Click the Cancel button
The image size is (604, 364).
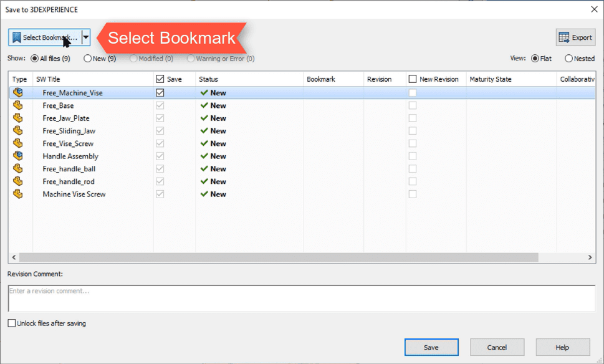[497, 347]
